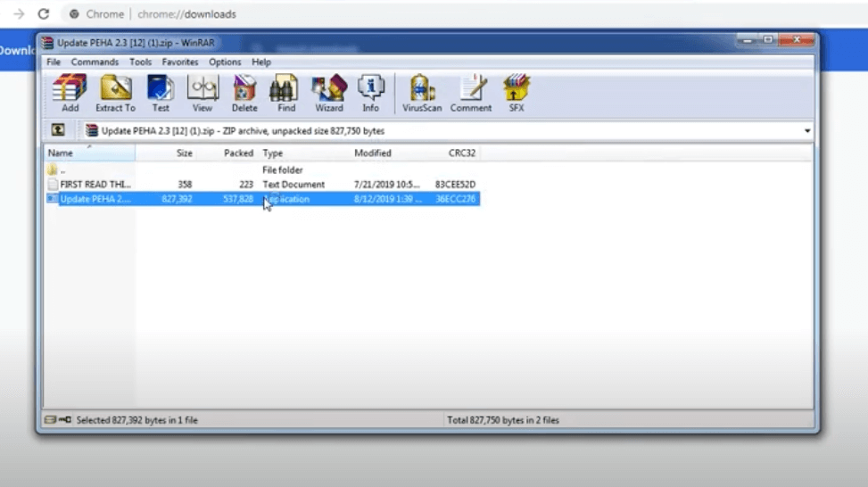Select the Update PEHA 2... file name
The height and width of the screenshot is (487, 868).
click(x=95, y=199)
